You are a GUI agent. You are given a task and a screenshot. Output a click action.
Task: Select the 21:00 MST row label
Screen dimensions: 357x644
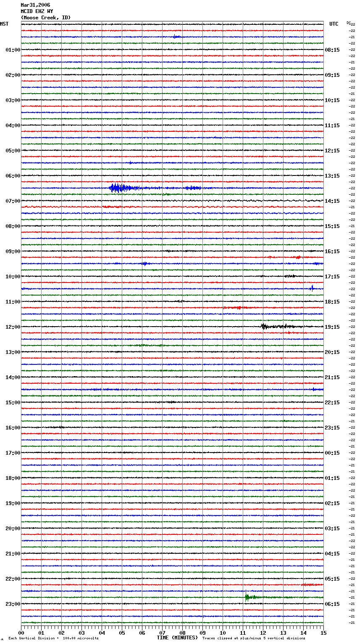[13, 554]
